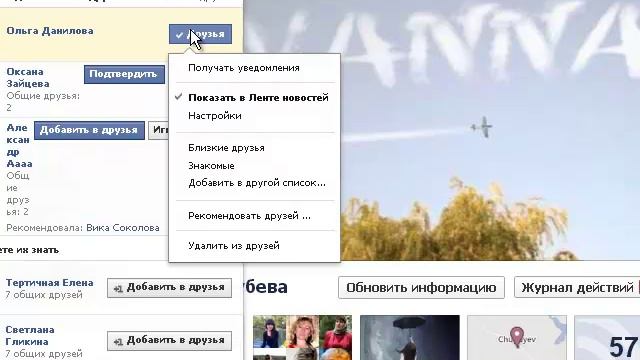640x360 pixels.
Task: Open the Друзья dropdown for Ольга Данилова
Action: pos(200,34)
